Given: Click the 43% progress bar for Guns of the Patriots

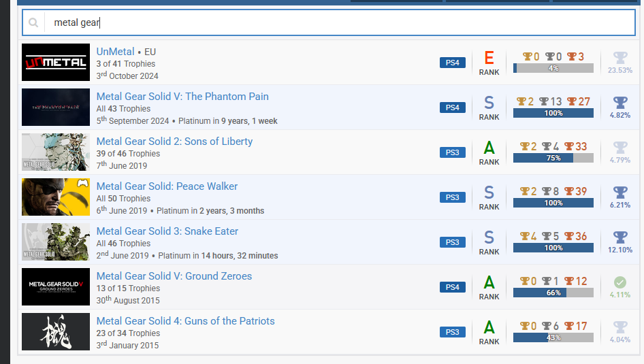Looking at the screenshot, I should pos(553,337).
